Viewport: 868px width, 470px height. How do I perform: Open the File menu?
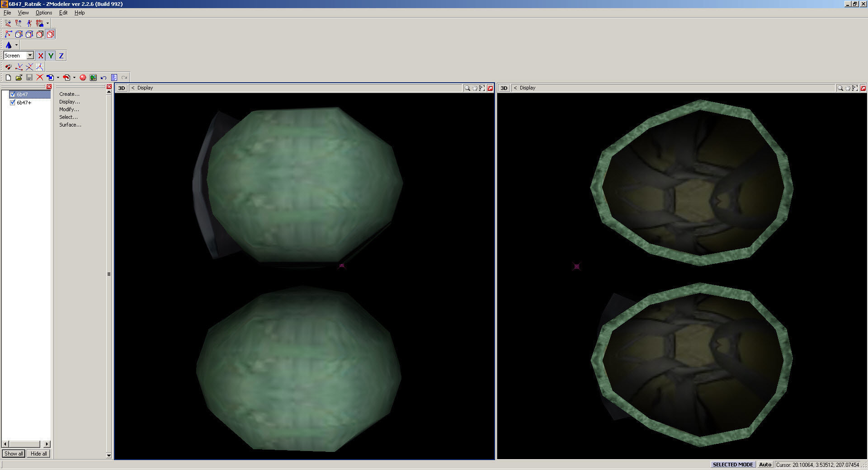tap(7, 13)
